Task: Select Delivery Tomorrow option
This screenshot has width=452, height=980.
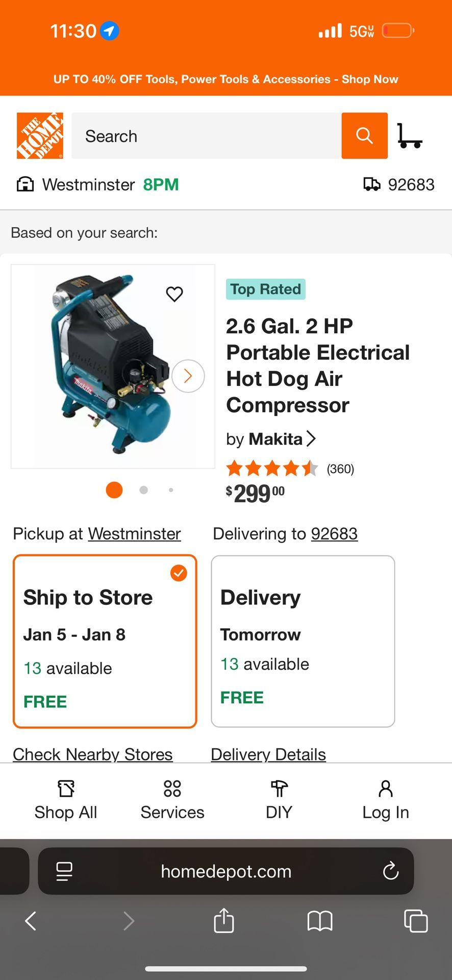Action: (x=303, y=641)
